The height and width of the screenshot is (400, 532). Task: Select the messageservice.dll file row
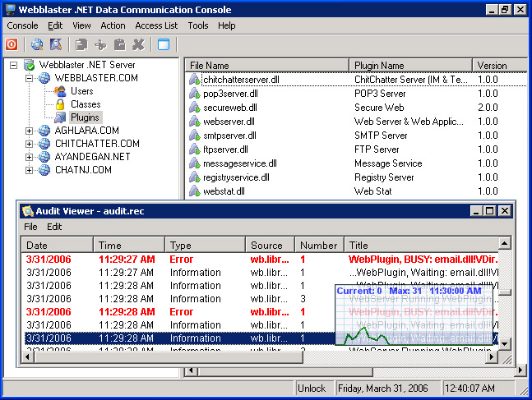356,163
